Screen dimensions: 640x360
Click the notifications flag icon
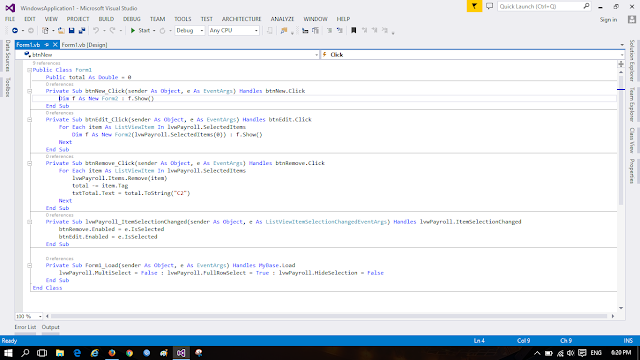pyautogui.click(x=474, y=6)
